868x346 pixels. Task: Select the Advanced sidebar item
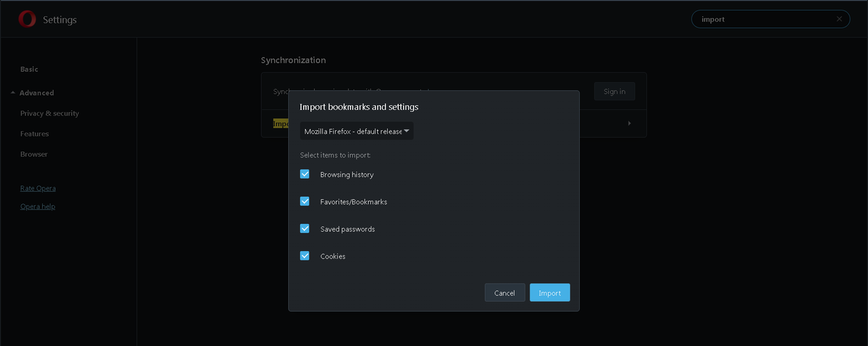click(x=37, y=93)
